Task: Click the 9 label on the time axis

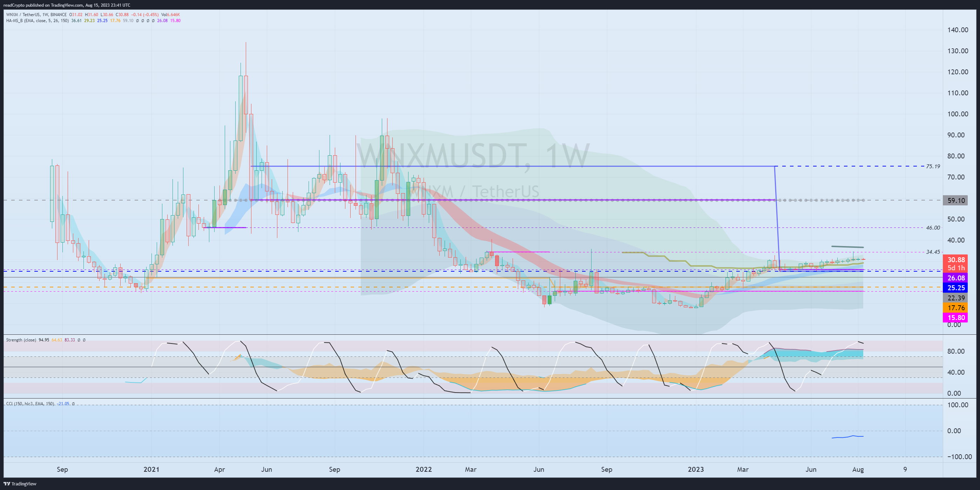Action: (905, 469)
